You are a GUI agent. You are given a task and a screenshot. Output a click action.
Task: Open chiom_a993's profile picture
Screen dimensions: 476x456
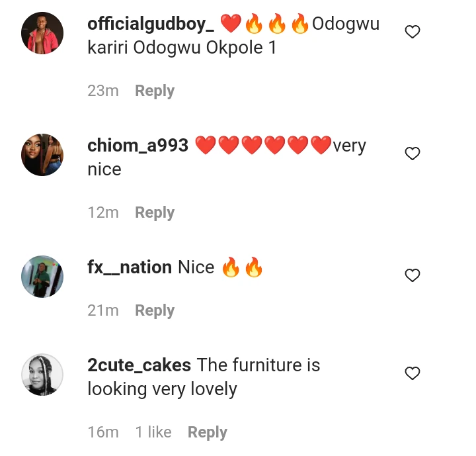[x=42, y=154]
